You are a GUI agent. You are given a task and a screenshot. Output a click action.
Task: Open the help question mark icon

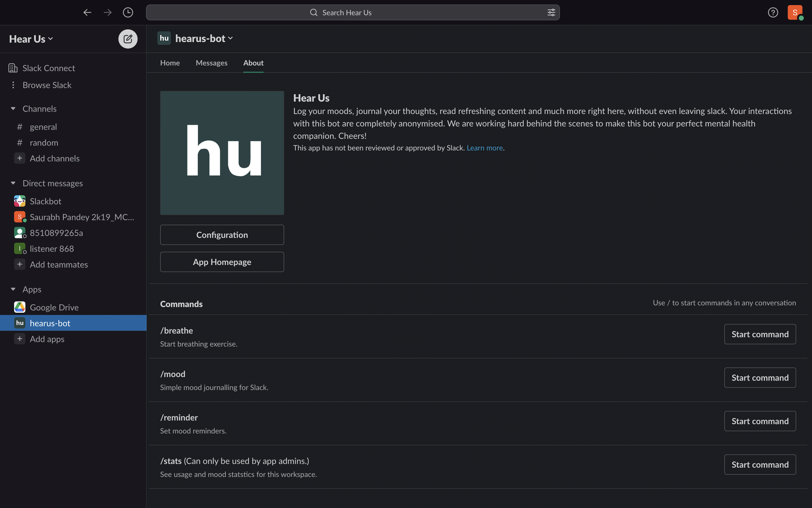point(773,12)
